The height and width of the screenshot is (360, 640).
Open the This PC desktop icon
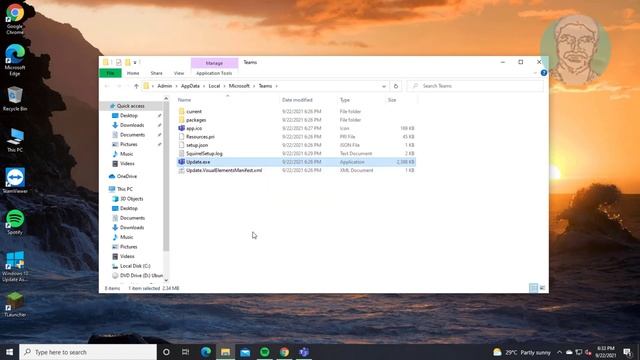click(x=15, y=140)
